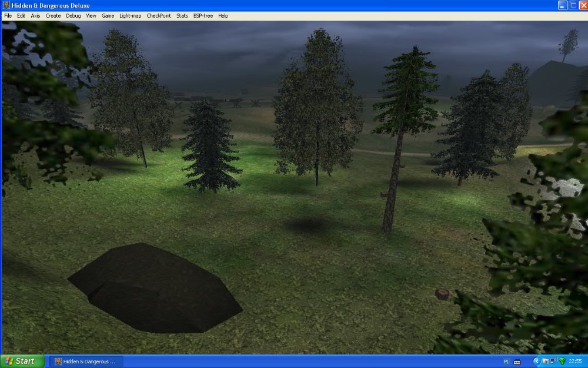Viewport: 588px width, 368px height.
Task: Click the PL language indicator
Action: [507, 362]
